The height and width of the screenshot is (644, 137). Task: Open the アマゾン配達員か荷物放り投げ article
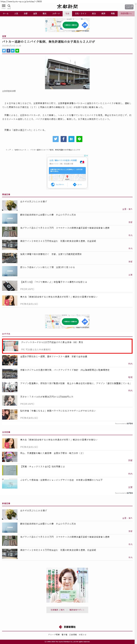(76, 384)
